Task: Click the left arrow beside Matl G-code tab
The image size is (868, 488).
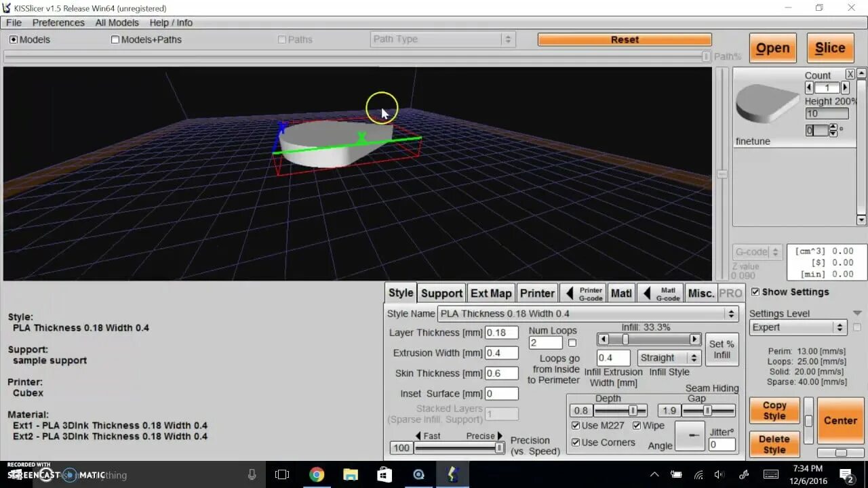Action: pos(647,293)
